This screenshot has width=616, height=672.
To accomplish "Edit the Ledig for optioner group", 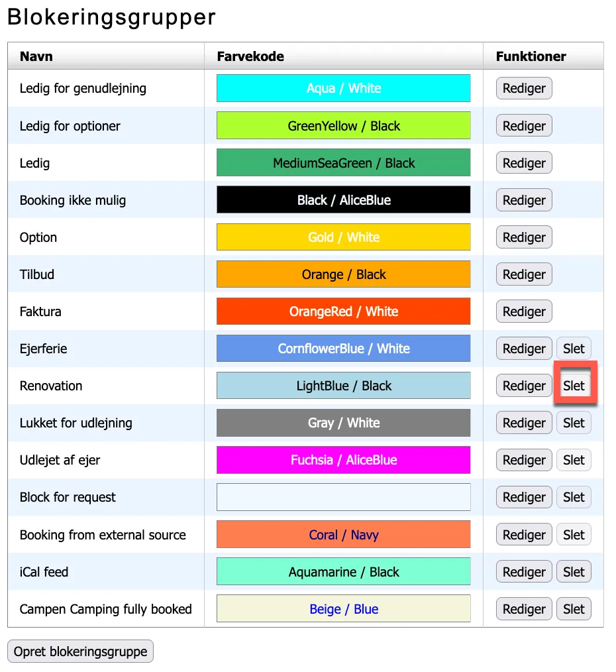I will pos(524,126).
